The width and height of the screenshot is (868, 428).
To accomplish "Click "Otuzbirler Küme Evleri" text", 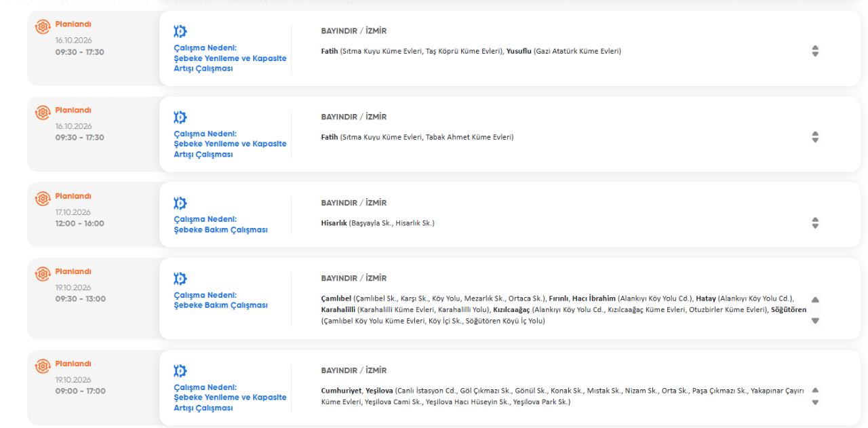I will coord(727,310).
